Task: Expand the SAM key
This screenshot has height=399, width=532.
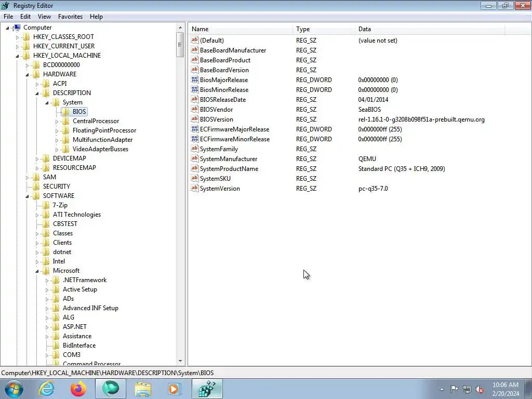Action: [27, 178]
